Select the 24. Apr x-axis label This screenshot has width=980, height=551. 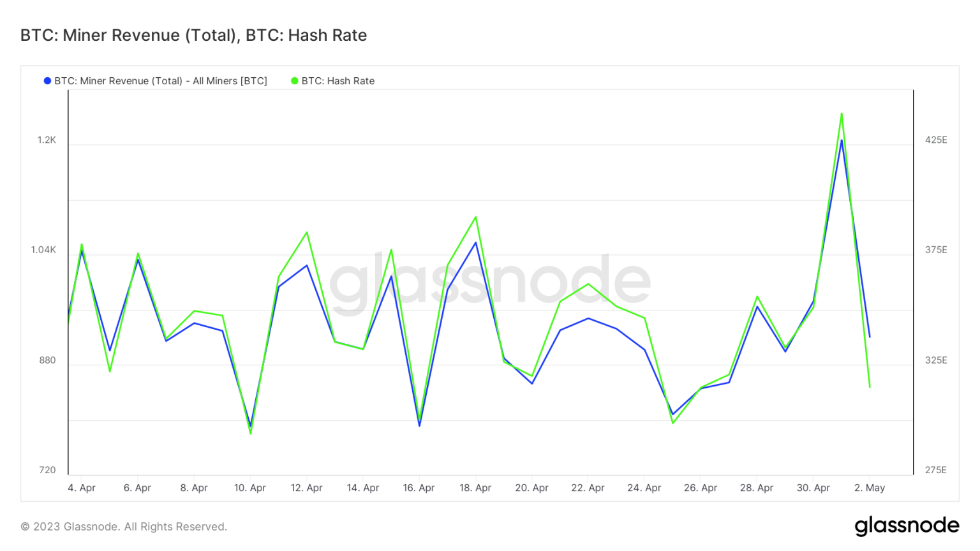644,488
